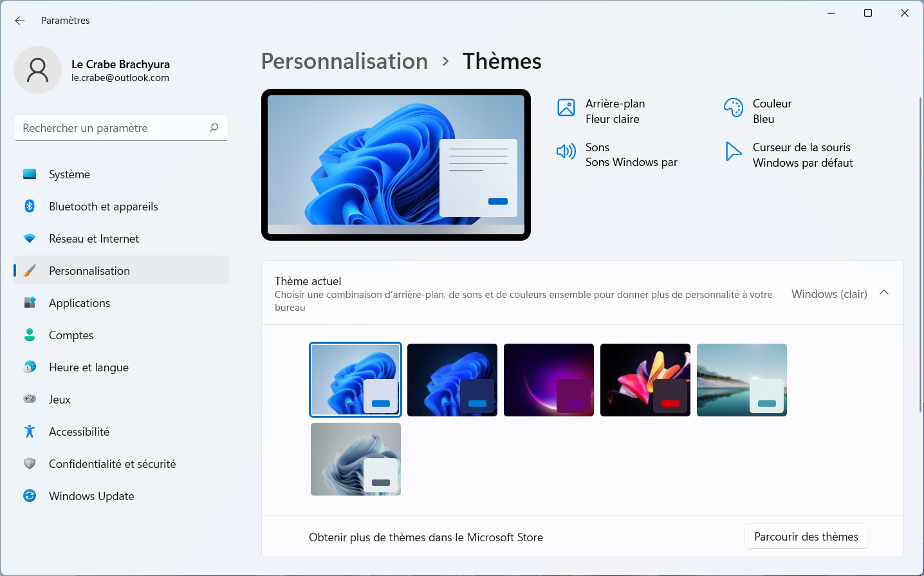Screen dimensions: 924x576
Task: Go to Applications settings
Action: pos(121,302)
